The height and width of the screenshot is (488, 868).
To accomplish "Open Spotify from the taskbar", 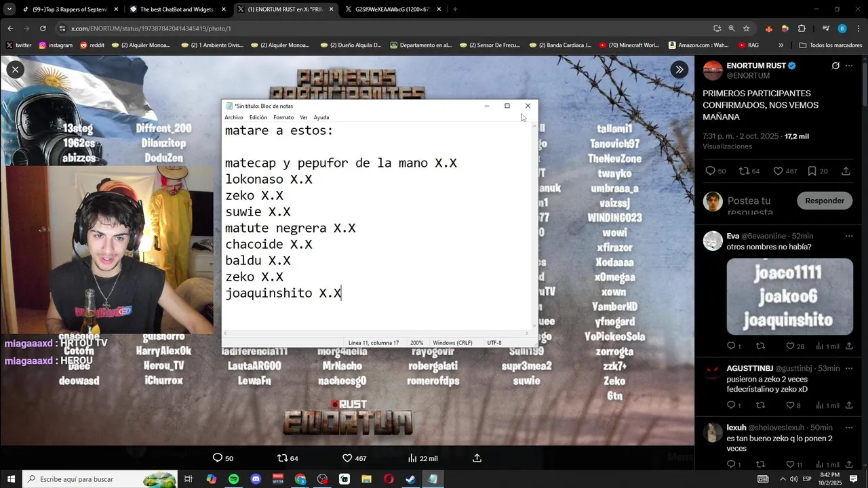I will click(233, 479).
